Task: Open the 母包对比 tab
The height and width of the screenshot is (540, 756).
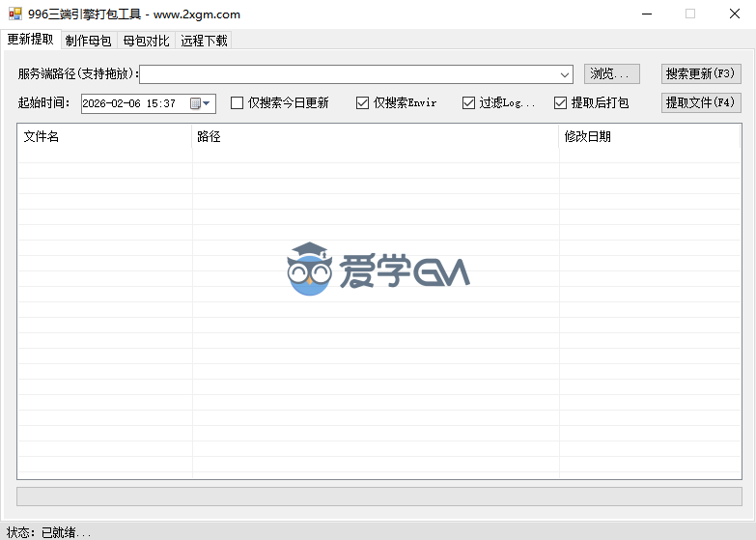Action: (146, 41)
